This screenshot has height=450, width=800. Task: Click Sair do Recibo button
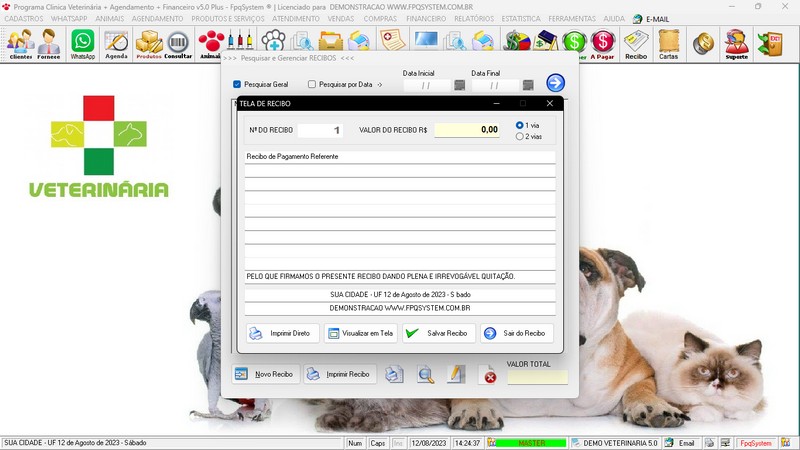(x=516, y=333)
